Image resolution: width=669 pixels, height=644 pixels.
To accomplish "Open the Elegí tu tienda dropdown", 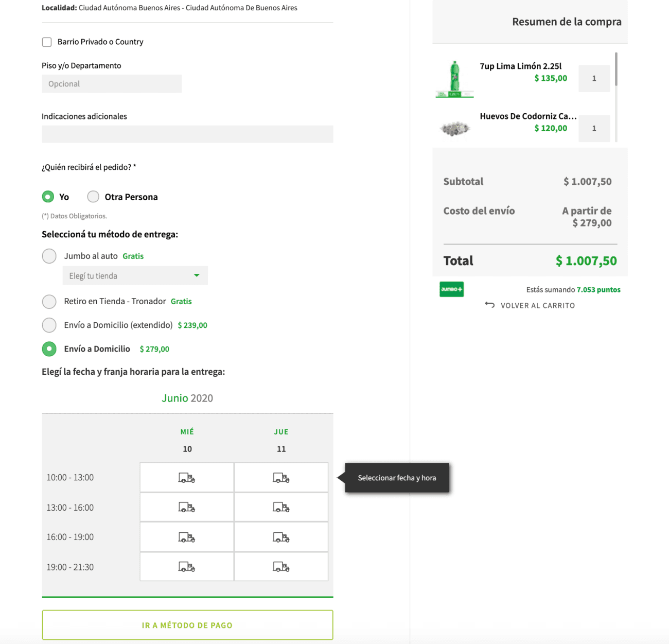I will [135, 276].
